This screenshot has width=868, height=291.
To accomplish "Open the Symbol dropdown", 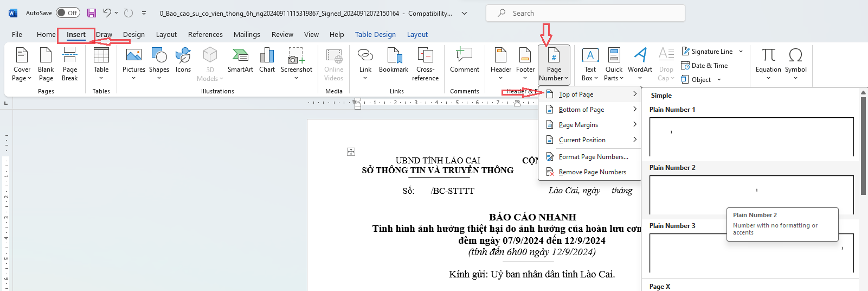I will pos(795,64).
